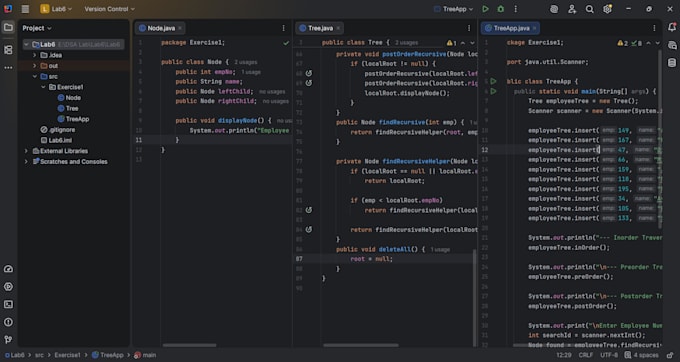
Task: Select the Lab6.iml file
Action: [60, 140]
